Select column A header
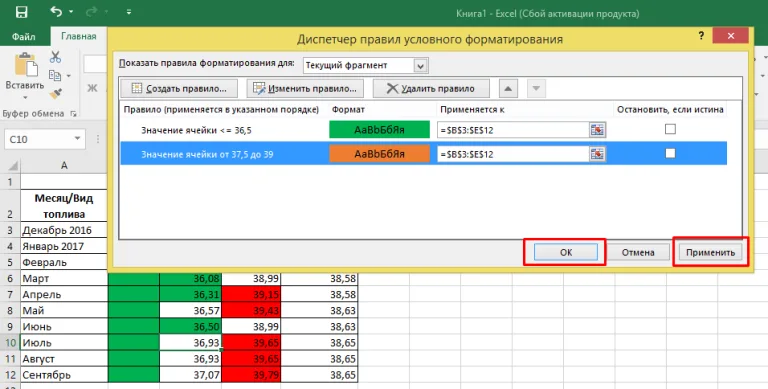The image size is (768, 389). [x=64, y=166]
